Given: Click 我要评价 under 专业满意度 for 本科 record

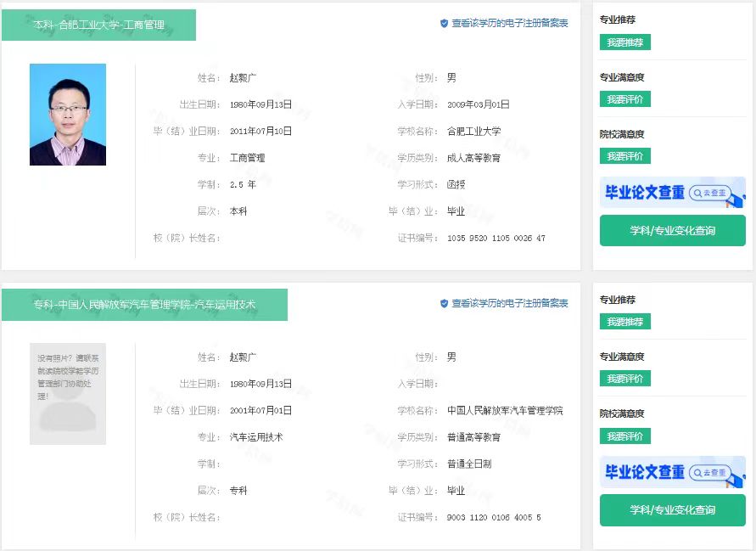Looking at the screenshot, I should pos(624,99).
